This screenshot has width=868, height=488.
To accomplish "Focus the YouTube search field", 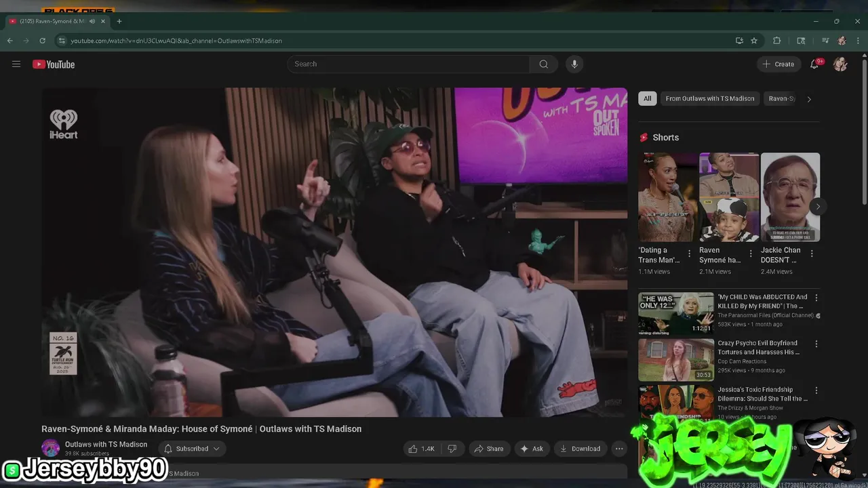I will (408, 64).
